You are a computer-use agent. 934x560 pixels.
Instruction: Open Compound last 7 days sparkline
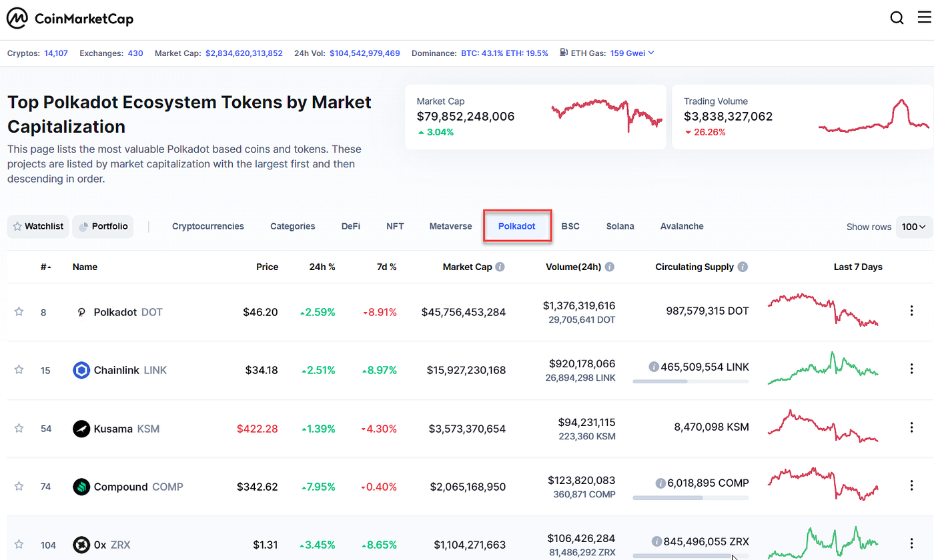coord(823,483)
